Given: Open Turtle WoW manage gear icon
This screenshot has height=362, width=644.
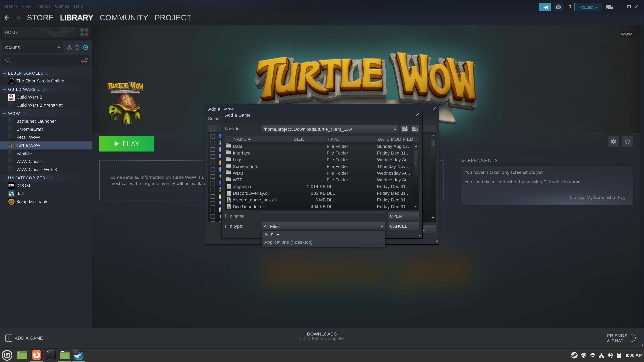Looking at the screenshot, I should click(613, 142).
